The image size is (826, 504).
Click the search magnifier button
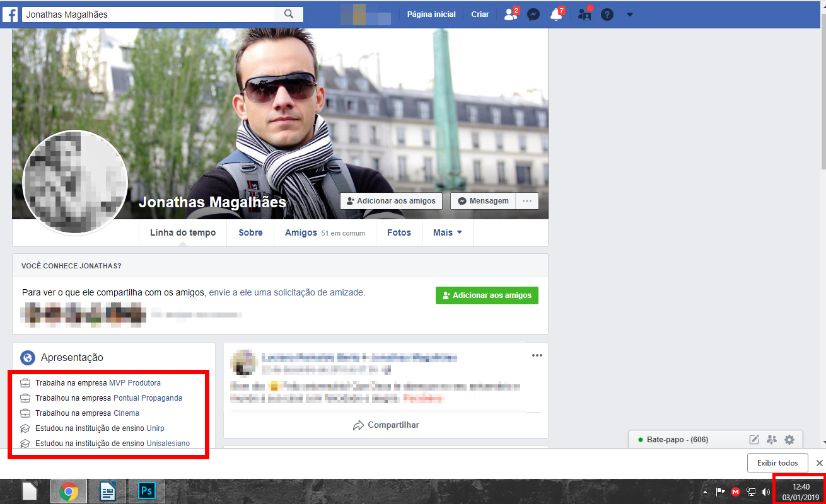click(289, 14)
